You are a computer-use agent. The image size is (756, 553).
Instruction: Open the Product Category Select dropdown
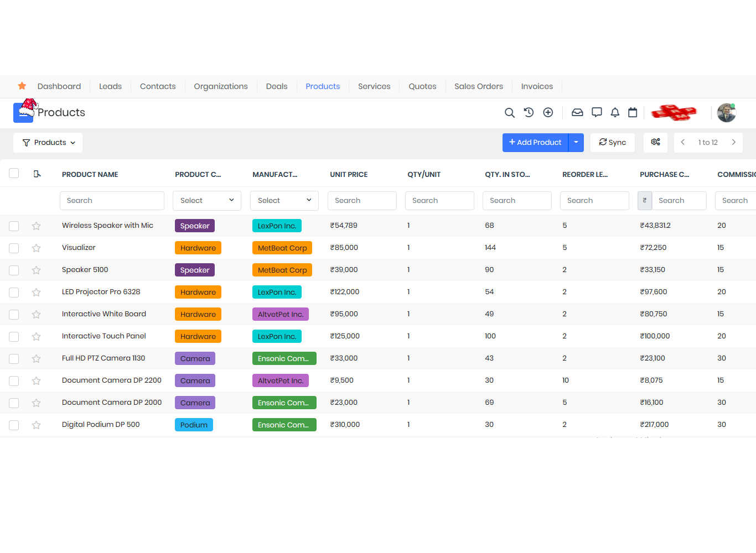click(x=206, y=200)
